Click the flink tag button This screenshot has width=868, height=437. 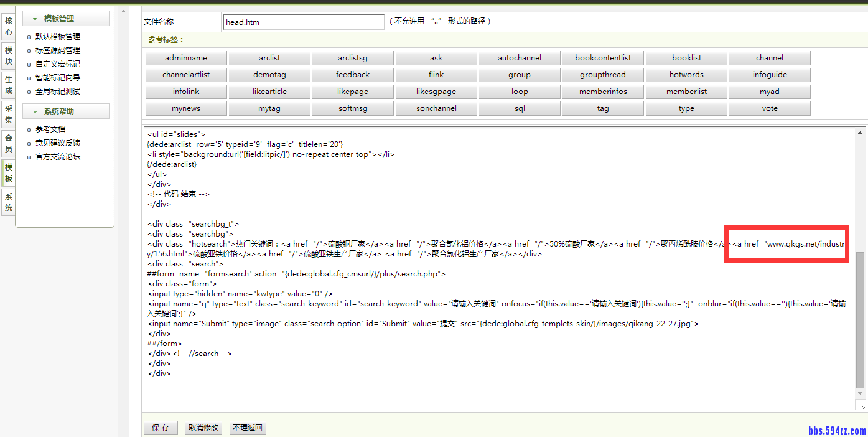[x=436, y=75]
